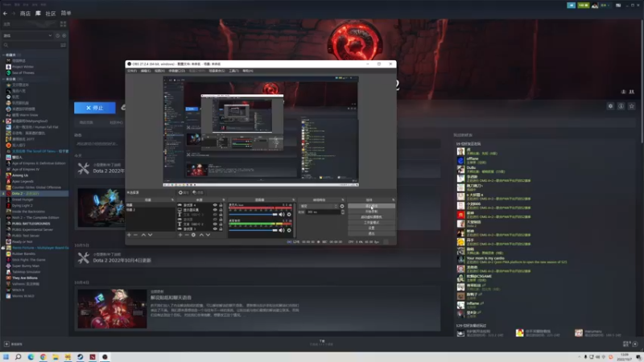
Task: Toggle visibility of display capture source
Action: (215, 210)
